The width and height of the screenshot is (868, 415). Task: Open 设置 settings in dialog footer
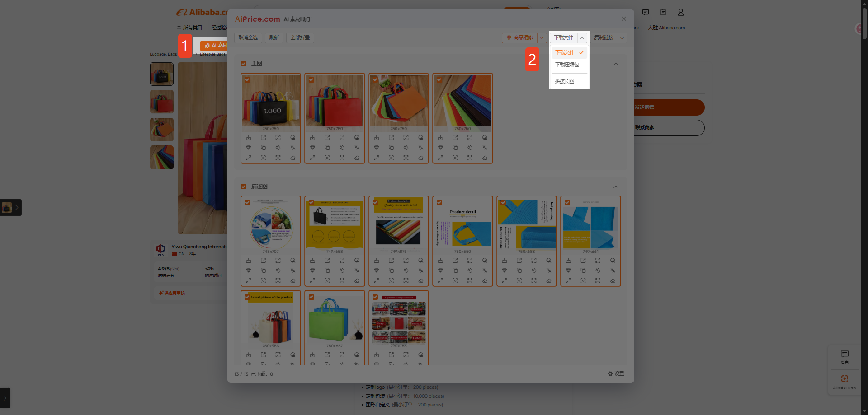tap(616, 374)
